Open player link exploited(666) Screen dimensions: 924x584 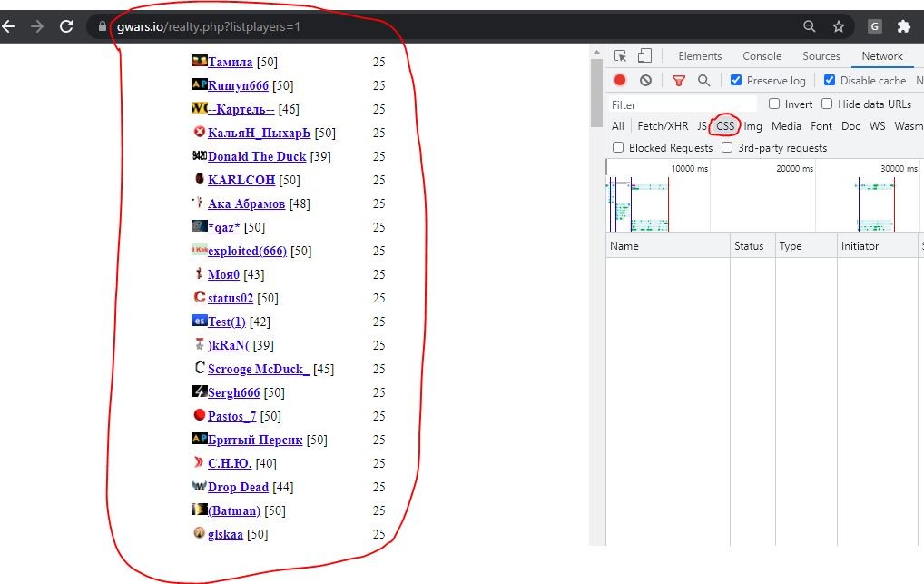(x=247, y=251)
